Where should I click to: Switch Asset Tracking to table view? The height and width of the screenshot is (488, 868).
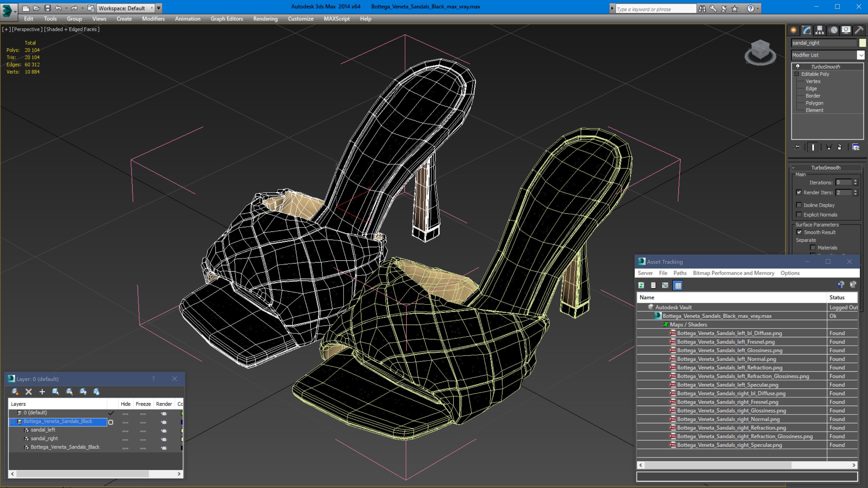pos(678,285)
